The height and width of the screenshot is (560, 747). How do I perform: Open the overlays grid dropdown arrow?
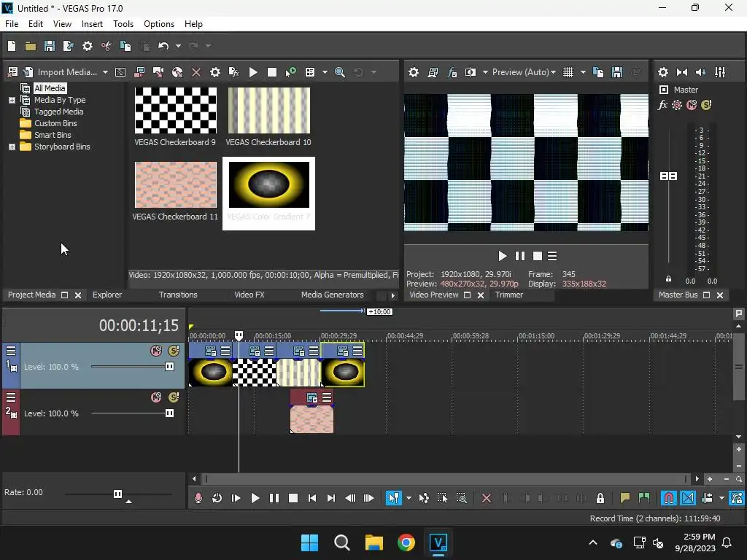click(583, 72)
